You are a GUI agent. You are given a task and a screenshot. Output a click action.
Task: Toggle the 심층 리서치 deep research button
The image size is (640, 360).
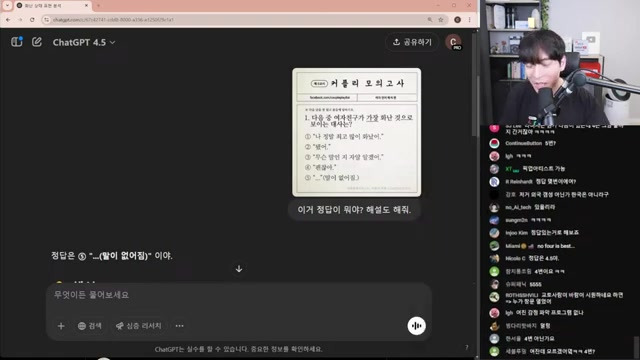(x=139, y=326)
